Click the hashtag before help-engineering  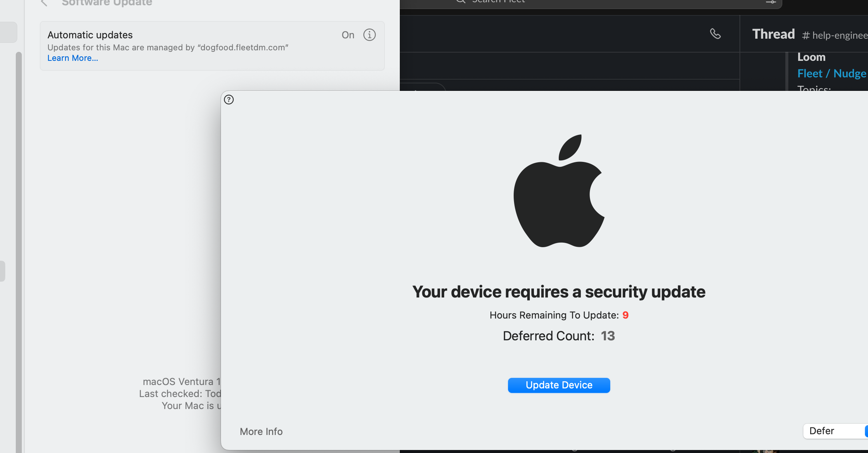coord(805,35)
